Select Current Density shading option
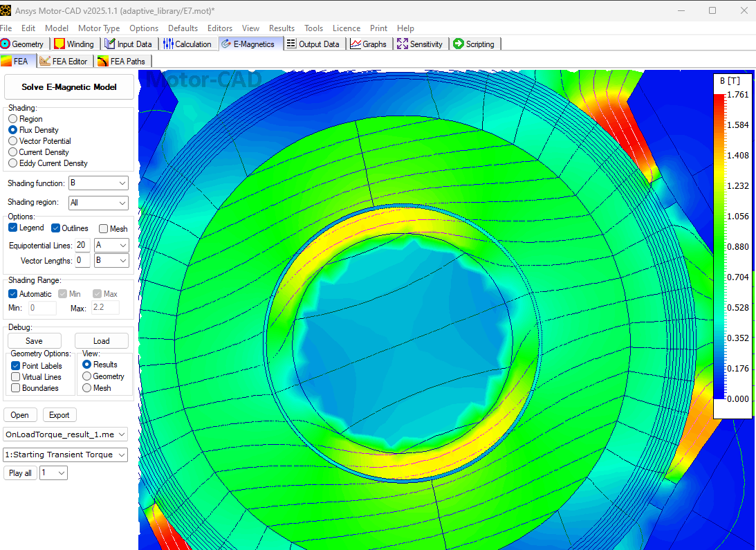This screenshot has width=756, height=550. click(13, 152)
